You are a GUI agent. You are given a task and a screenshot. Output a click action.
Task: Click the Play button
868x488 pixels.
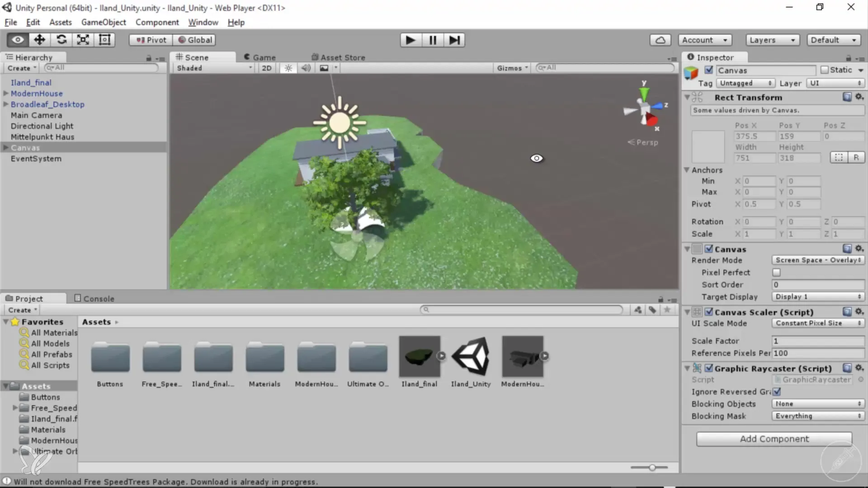click(410, 40)
